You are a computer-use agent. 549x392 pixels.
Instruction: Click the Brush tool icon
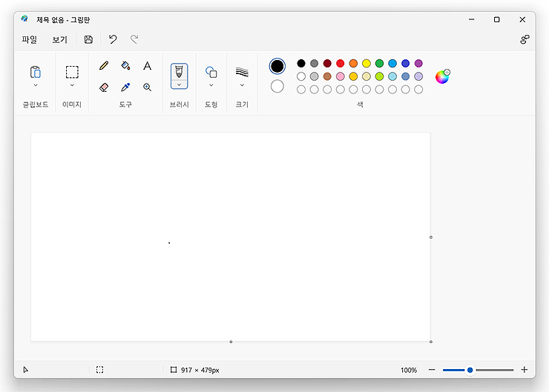coord(179,72)
